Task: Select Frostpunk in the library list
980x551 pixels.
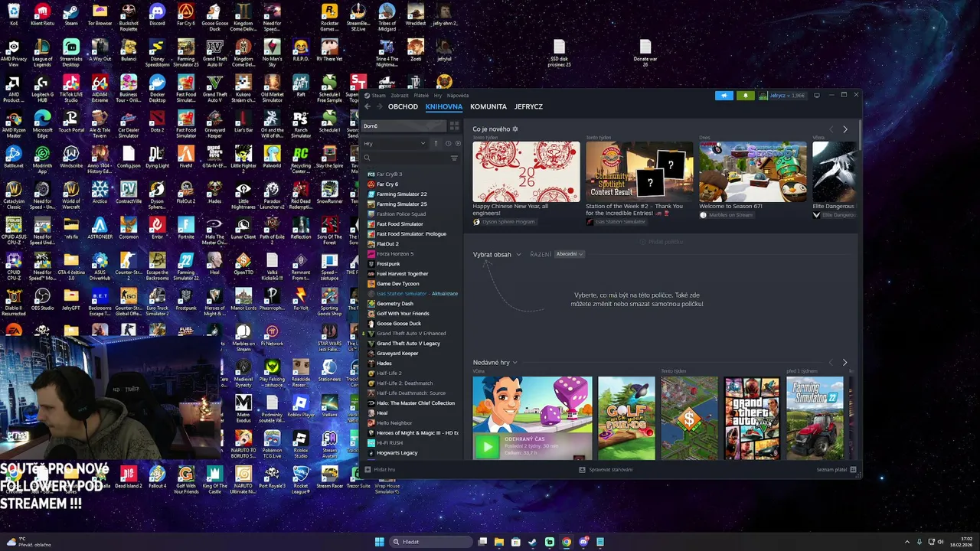Action: tap(388, 264)
